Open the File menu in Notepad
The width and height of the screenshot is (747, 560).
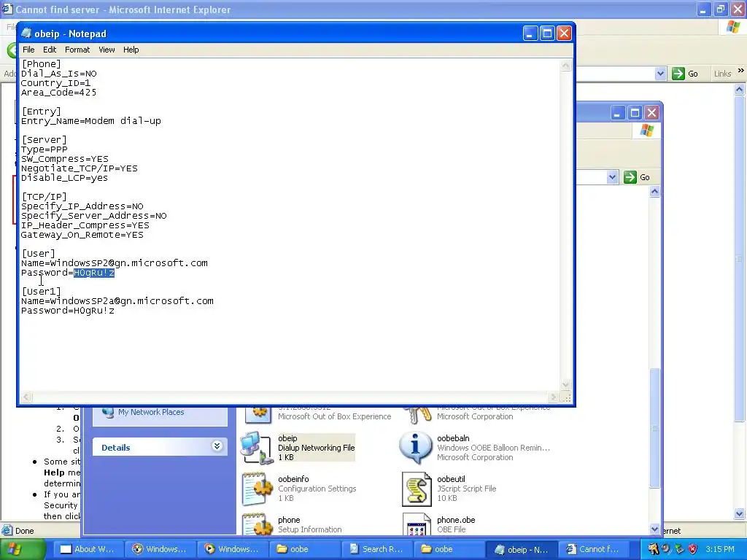[28, 50]
